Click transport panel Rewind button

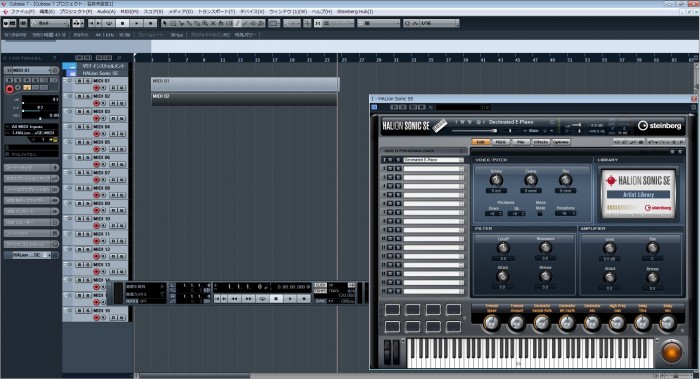235,298
